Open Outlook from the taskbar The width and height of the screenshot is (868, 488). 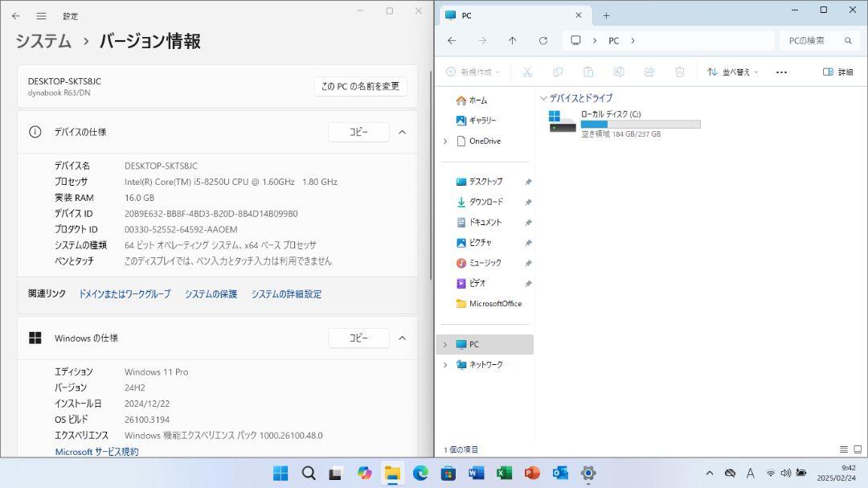point(560,473)
